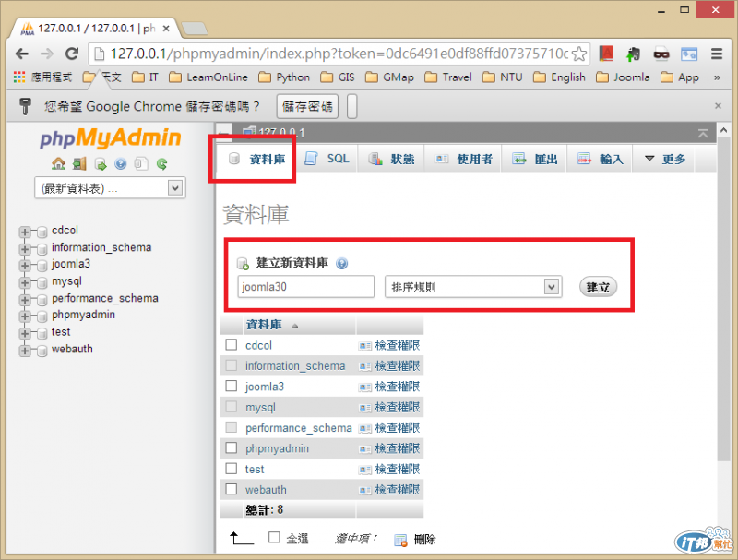Open the apps grid shortcut
The image size is (738, 560).
tap(19, 77)
